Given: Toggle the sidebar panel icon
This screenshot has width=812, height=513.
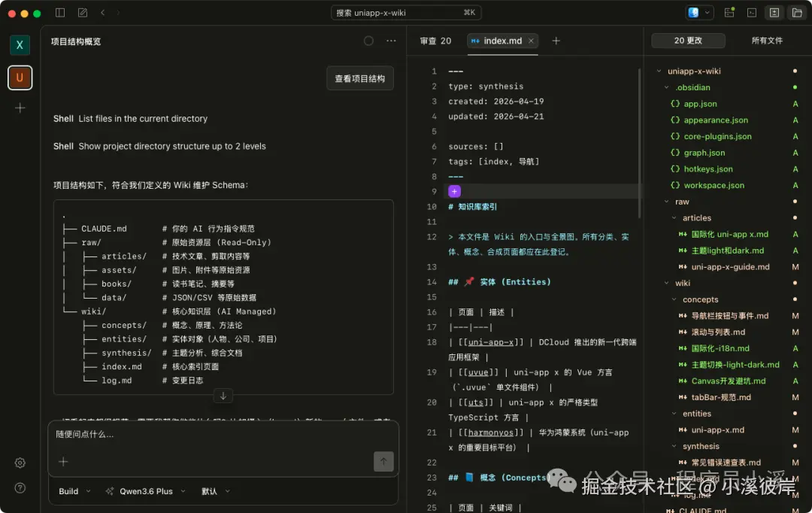Looking at the screenshot, I should (60, 13).
